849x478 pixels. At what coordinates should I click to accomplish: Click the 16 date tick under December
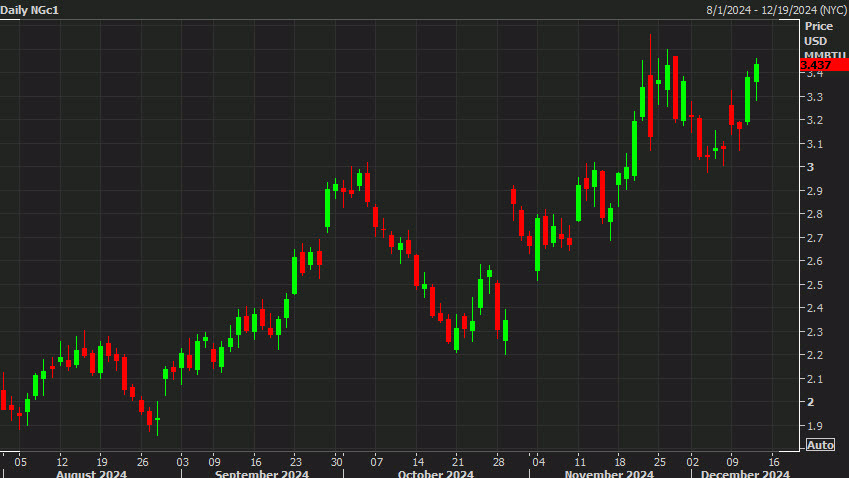pyautogui.click(x=773, y=462)
